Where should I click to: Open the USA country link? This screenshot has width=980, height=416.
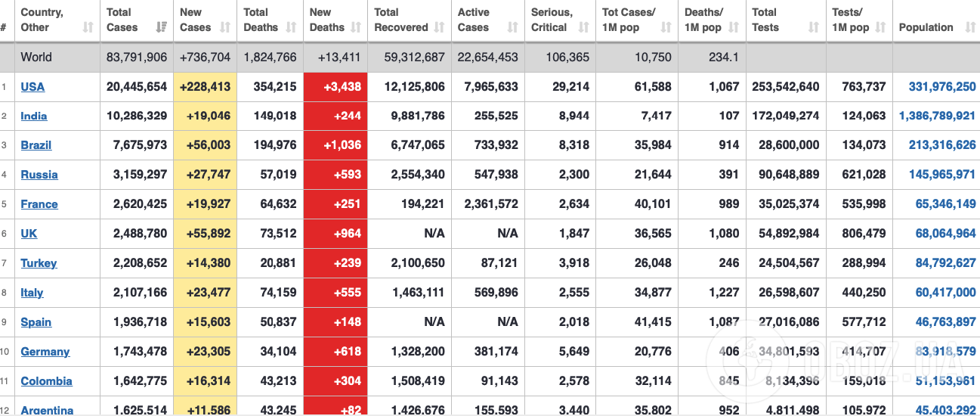click(x=32, y=87)
